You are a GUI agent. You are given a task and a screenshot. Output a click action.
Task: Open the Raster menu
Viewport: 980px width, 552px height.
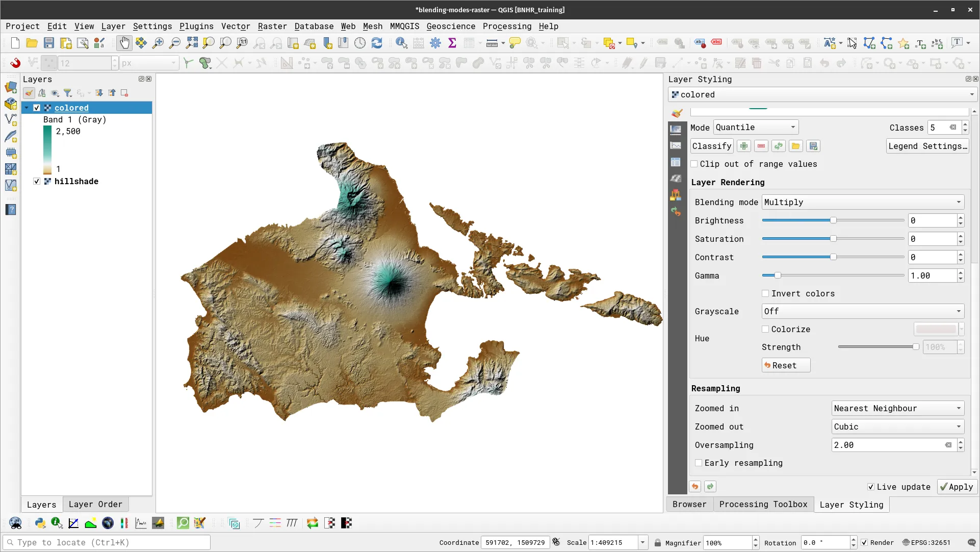(272, 26)
